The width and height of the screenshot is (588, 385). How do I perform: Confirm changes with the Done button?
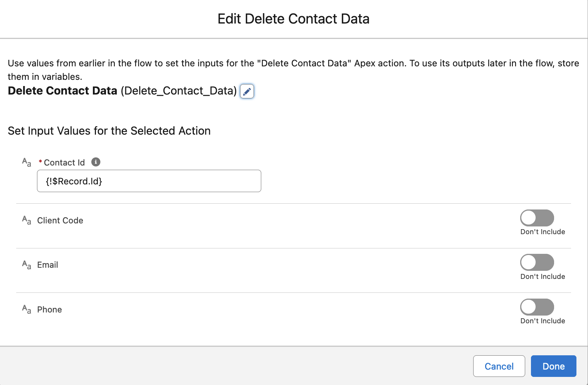click(553, 366)
